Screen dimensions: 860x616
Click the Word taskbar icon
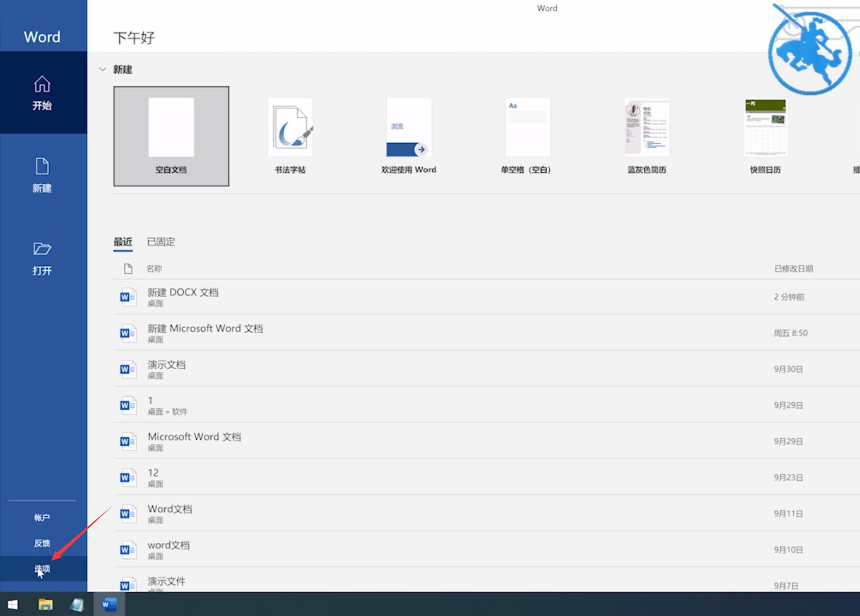109,605
